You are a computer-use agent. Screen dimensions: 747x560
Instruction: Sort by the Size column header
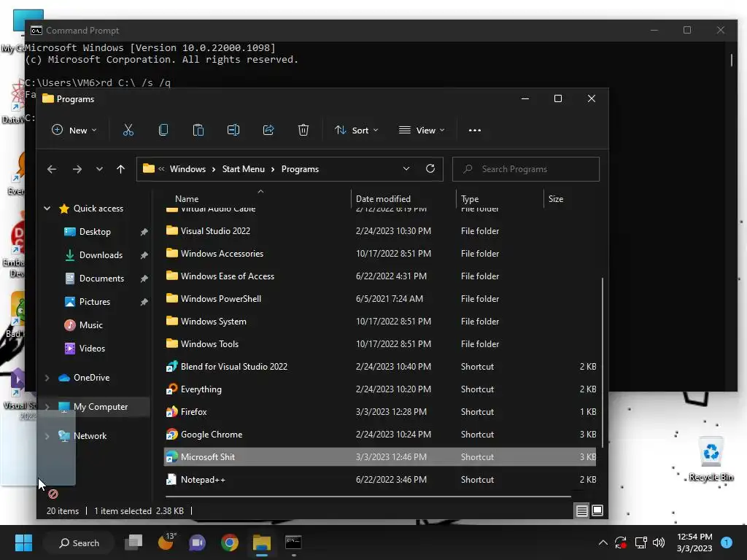pos(570,198)
